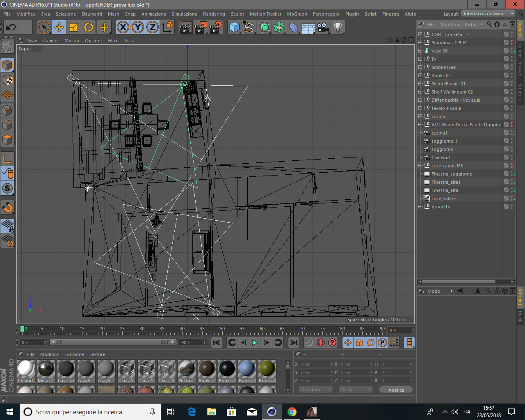Open Chrome from the Windows taskbar
The width and height of the screenshot is (525, 420).
point(292,412)
